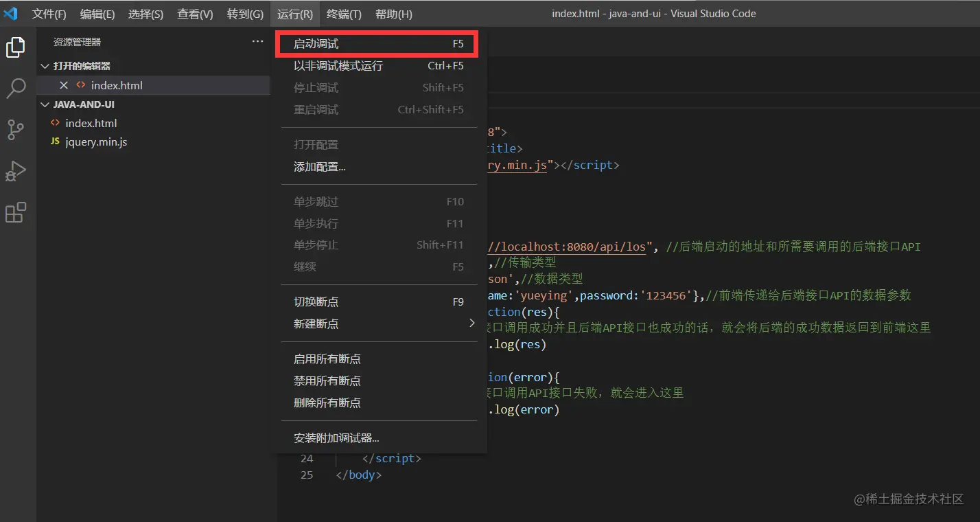Click the password:'123456' text in the code

point(635,296)
